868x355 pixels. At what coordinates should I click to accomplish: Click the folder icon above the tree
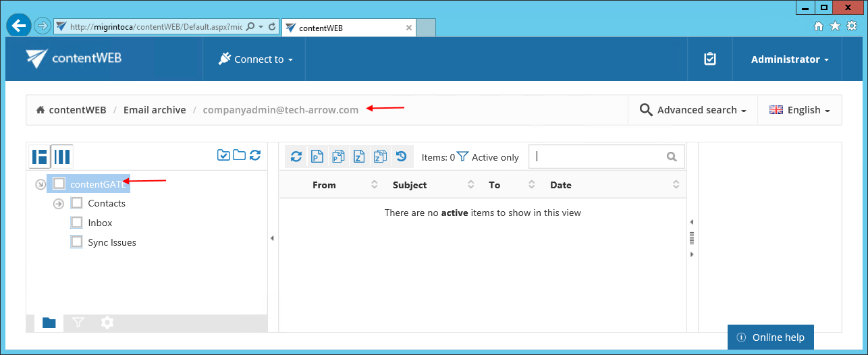point(239,155)
